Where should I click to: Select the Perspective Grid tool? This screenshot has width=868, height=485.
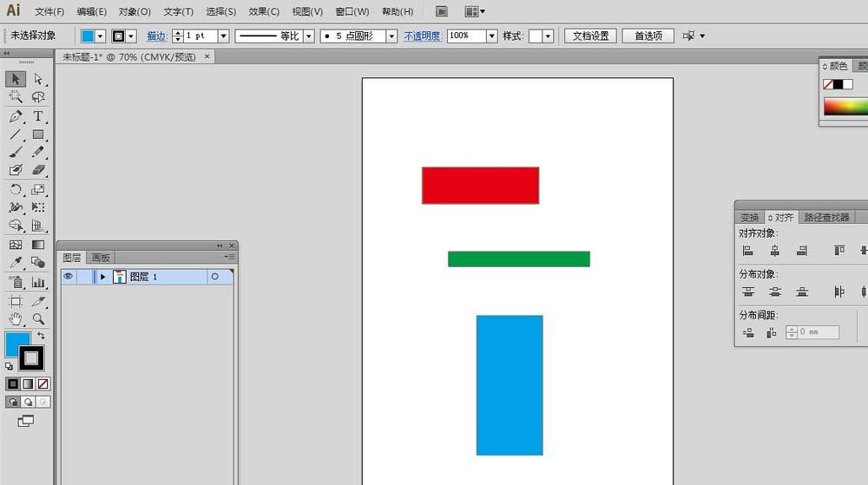coord(38,226)
